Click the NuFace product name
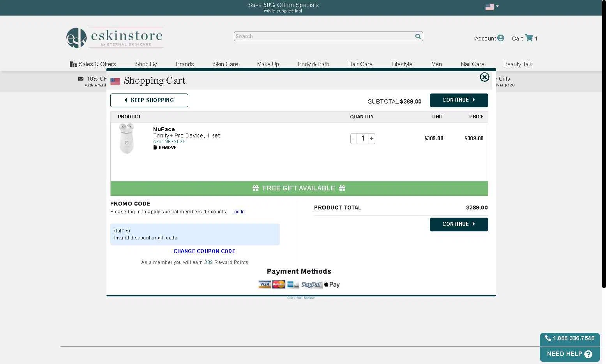This screenshot has width=606, height=364. pyautogui.click(x=164, y=129)
